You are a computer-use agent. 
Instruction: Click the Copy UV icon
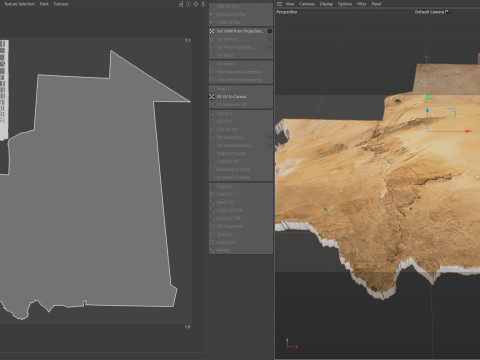211,186
